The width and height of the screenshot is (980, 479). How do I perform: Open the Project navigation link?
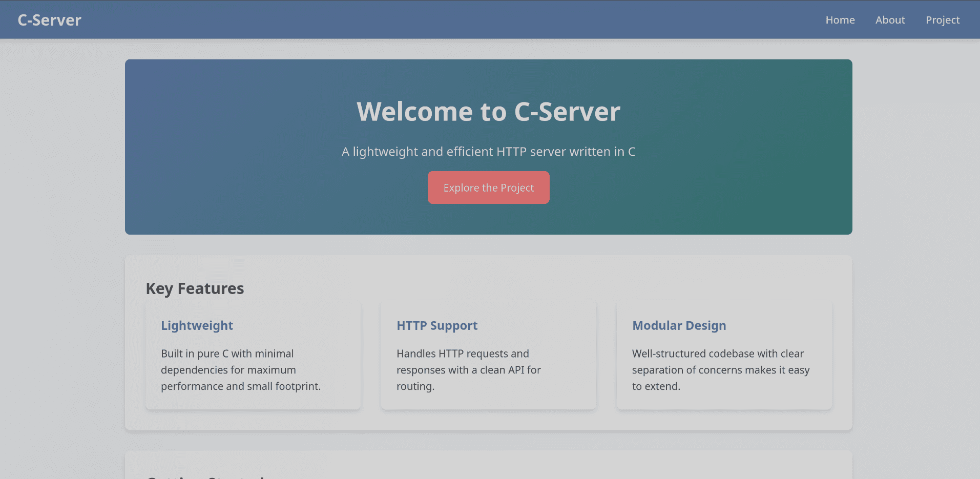(942, 19)
